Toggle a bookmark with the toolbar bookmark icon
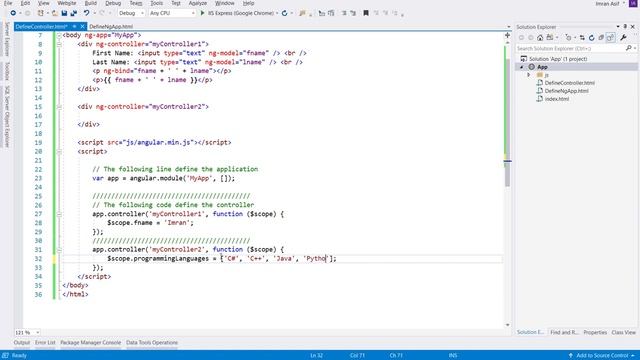 366,13
